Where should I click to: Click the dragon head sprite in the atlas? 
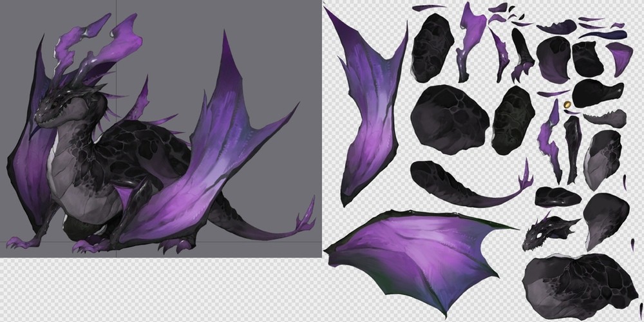[546, 232]
